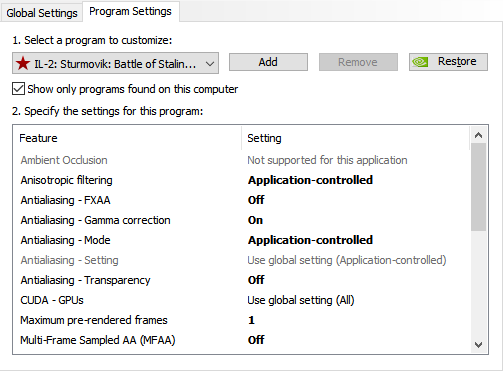Select the CUDA - GPUs feature
Image resolution: width=503 pixels, height=371 pixels.
[x=52, y=300]
